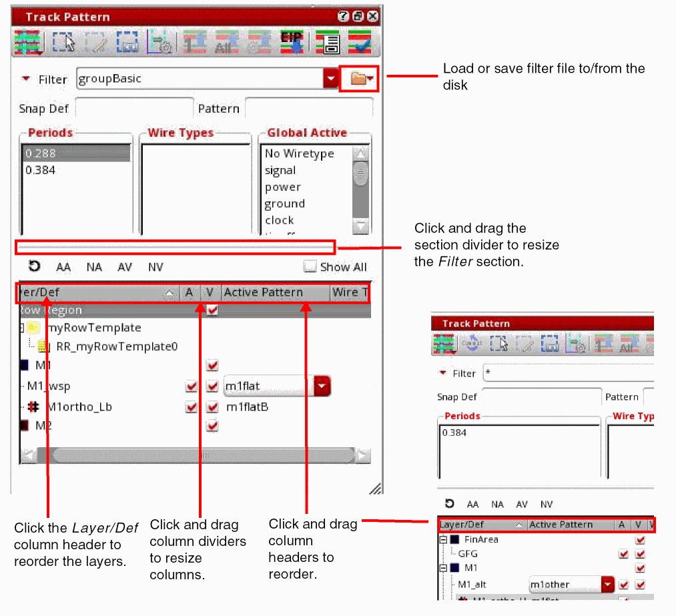Click the '1' single track pattern icon in main toolbar
This screenshot has height=616, width=676.
pos(195,42)
